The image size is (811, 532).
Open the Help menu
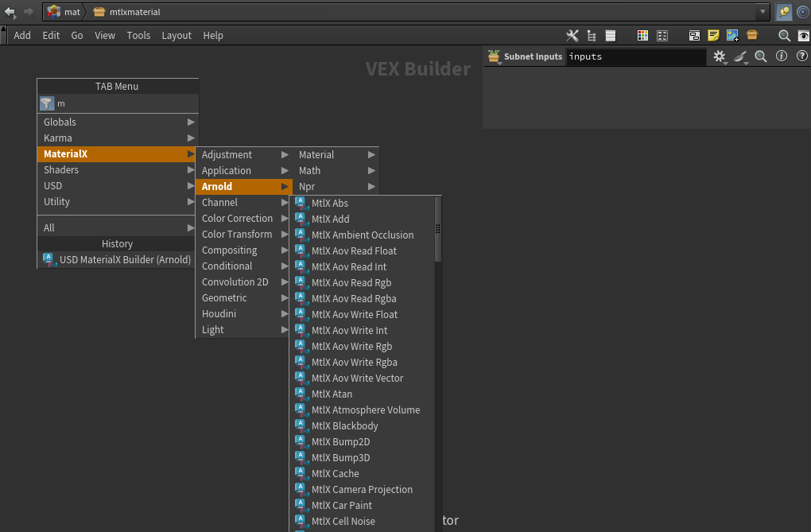point(213,35)
